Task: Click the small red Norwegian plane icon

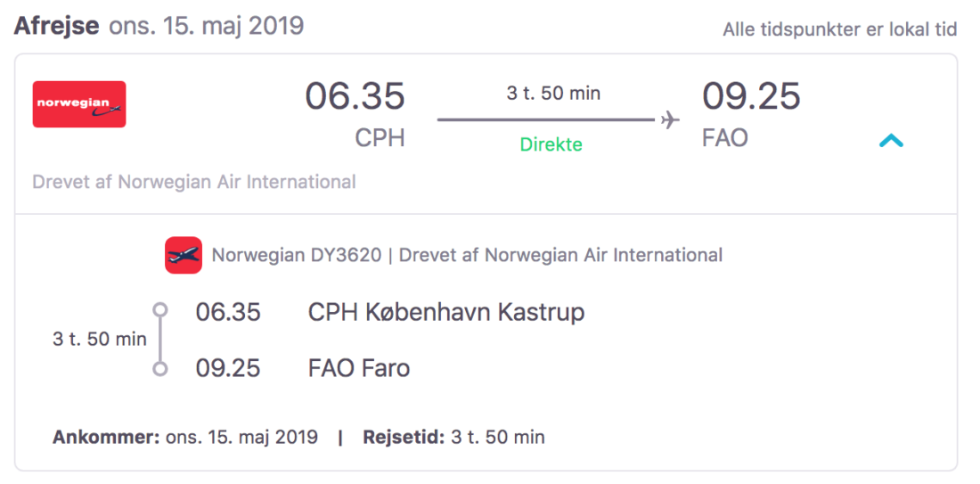Action: (184, 255)
